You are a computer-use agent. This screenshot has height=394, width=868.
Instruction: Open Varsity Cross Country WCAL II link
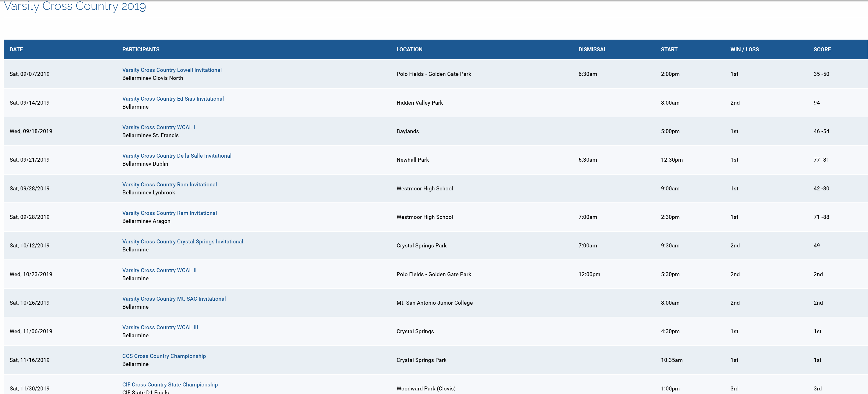click(159, 271)
